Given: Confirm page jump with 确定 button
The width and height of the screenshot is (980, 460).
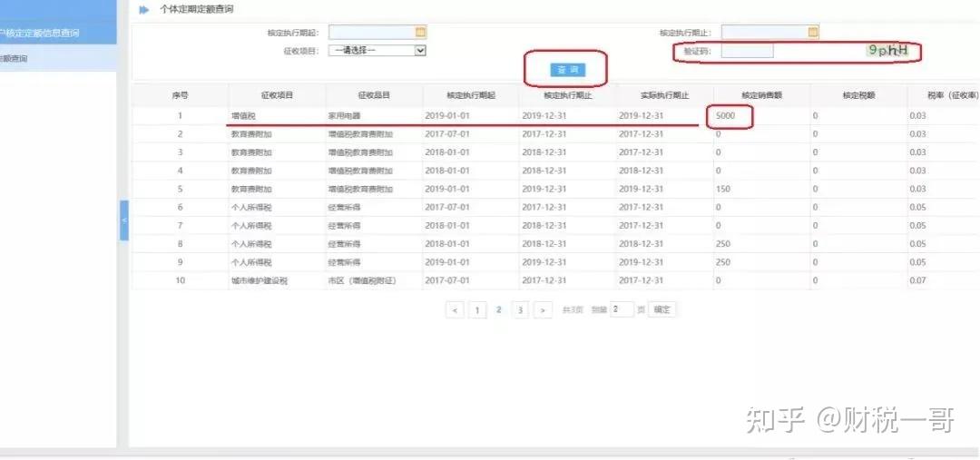Looking at the screenshot, I should coord(661,309).
